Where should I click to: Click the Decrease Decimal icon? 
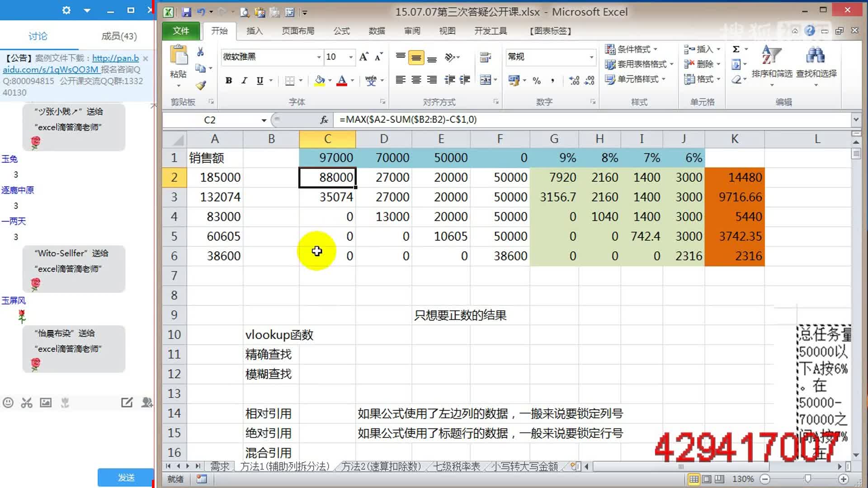tap(589, 80)
